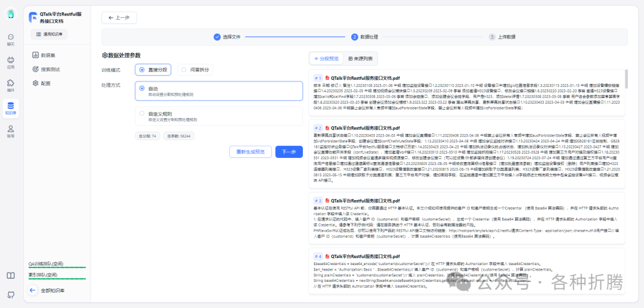Click the 总字数: 56244 badge
644x308 pixels.
[x=179, y=136]
